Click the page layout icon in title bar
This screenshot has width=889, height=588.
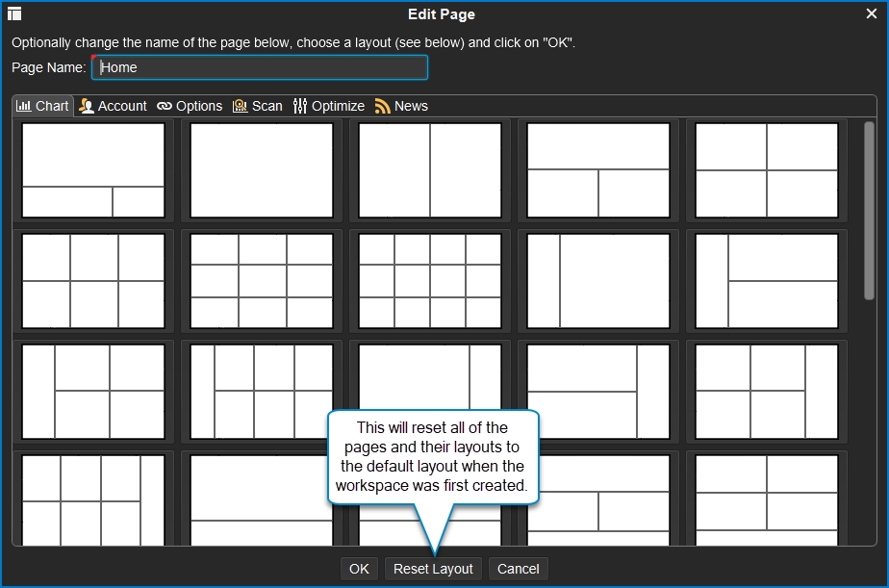tap(14, 13)
